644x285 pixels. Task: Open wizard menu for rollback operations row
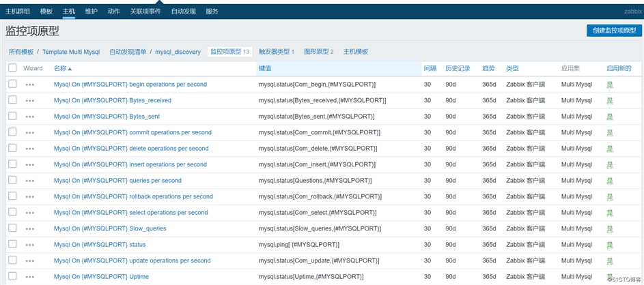(x=29, y=196)
